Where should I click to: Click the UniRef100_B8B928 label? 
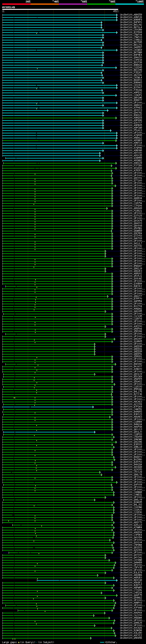coord(131,65)
